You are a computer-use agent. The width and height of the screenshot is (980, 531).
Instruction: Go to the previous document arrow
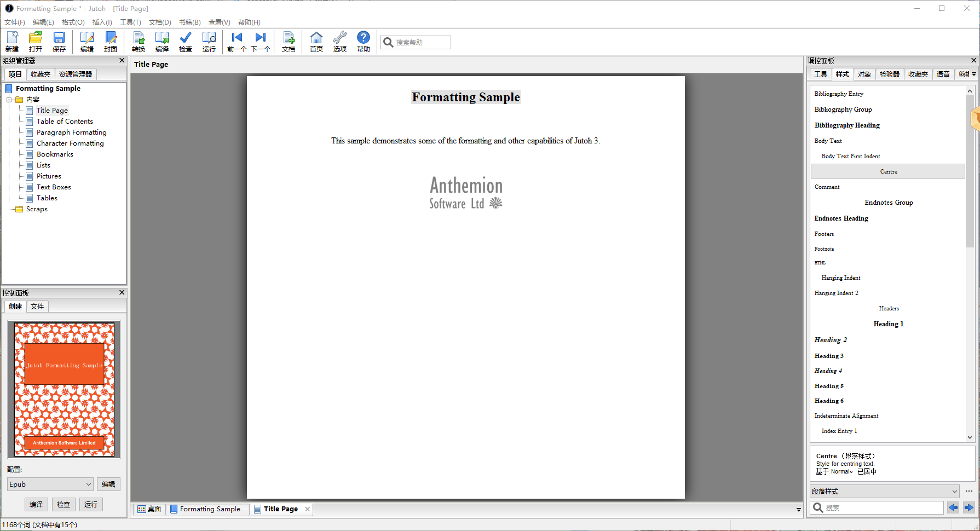(x=237, y=42)
